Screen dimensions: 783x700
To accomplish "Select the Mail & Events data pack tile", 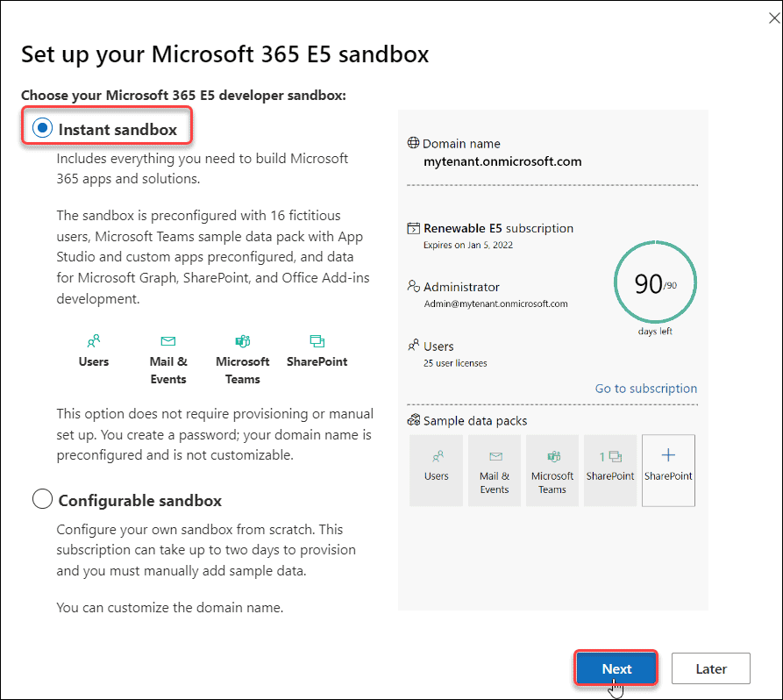I will tap(495, 470).
